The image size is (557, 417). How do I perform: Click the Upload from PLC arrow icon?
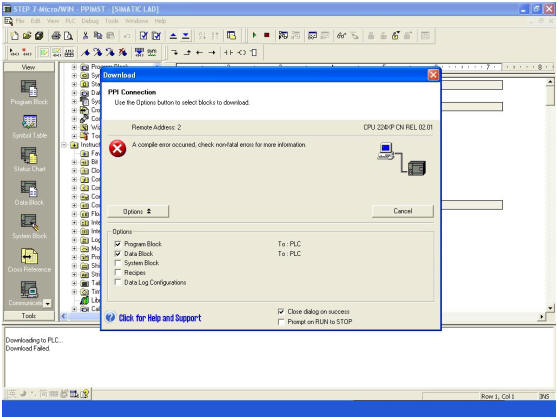(x=173, y=36)
